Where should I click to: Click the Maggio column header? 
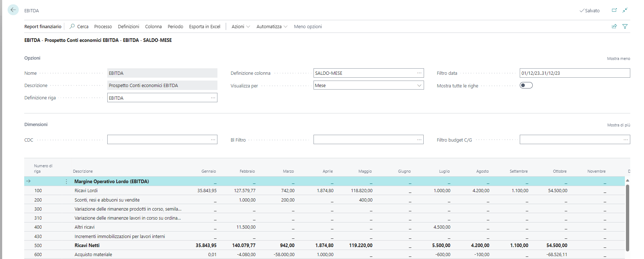tap(365, 171)
